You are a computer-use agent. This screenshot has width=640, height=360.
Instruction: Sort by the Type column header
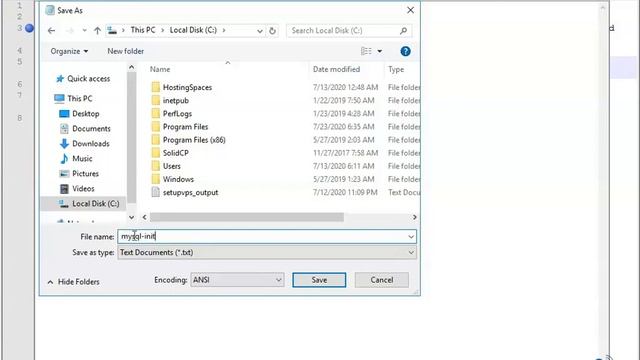point(396,69)
